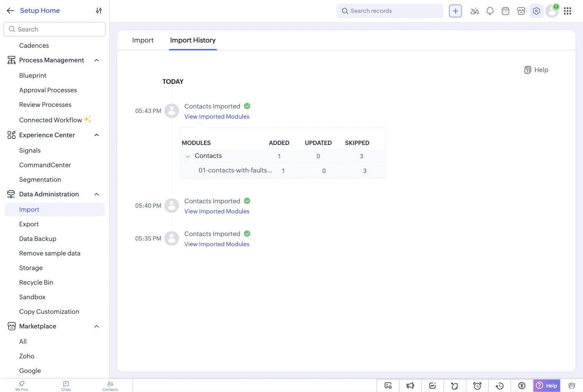Open the Zia assistant icon
The width and height of the screenshot is (583, 392).
474,11
